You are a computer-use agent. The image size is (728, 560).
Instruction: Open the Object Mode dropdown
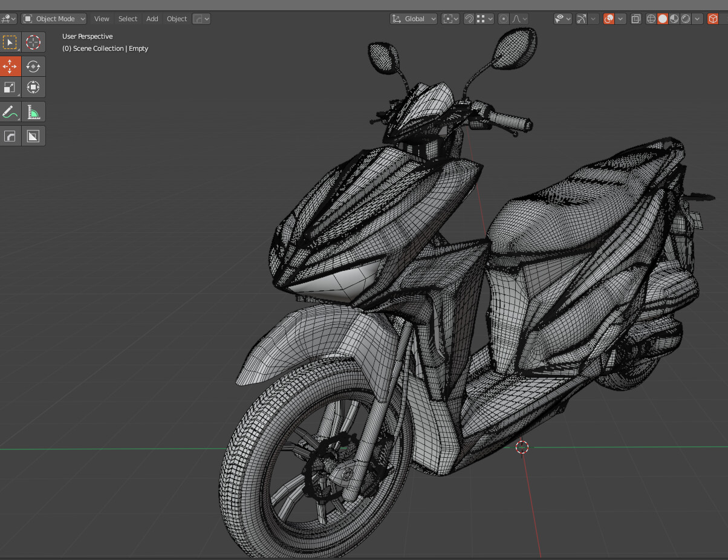click(54, 19)
